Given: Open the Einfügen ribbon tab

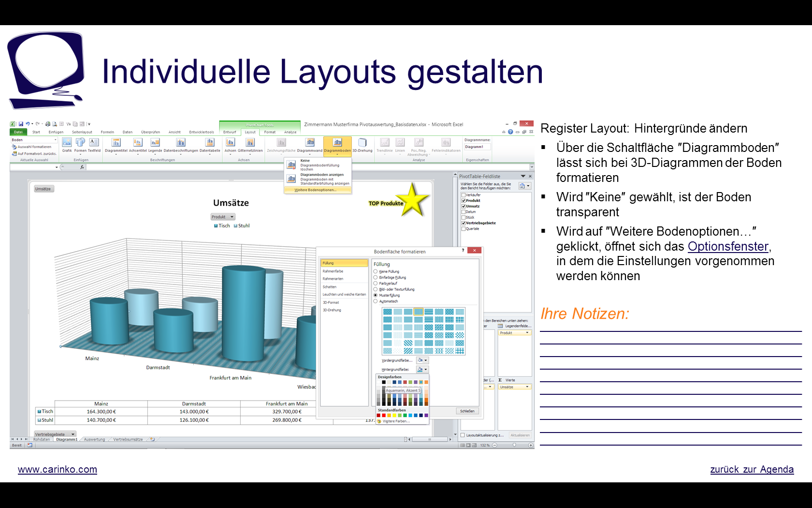Looking at the screenshot, I should tap(56, 132).
